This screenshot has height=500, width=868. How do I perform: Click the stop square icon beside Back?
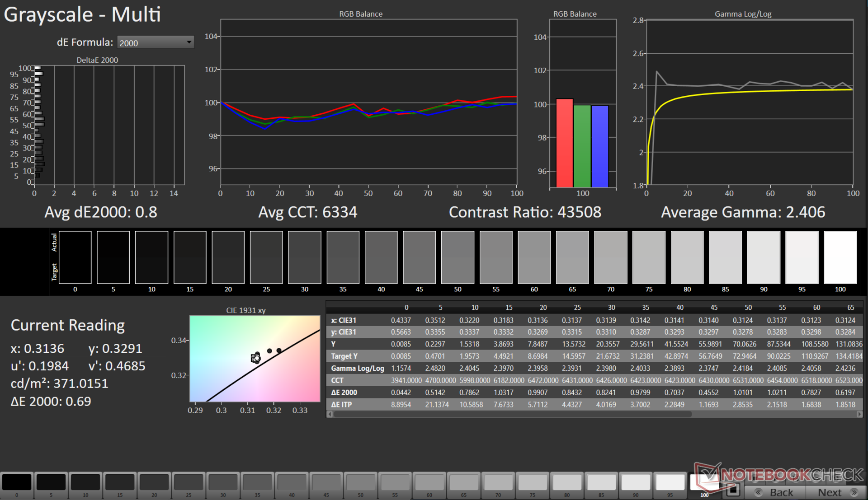pyautogui.click(x=733, y=489)
